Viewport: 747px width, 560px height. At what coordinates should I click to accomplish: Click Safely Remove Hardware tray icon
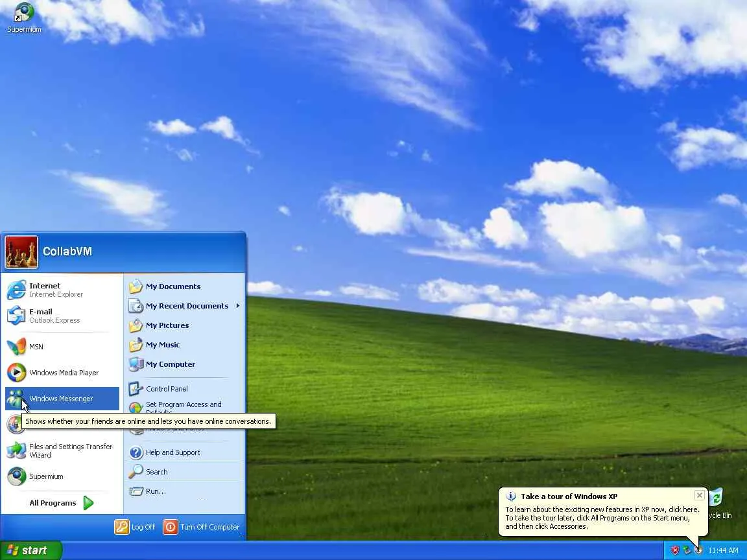point(687,550)
